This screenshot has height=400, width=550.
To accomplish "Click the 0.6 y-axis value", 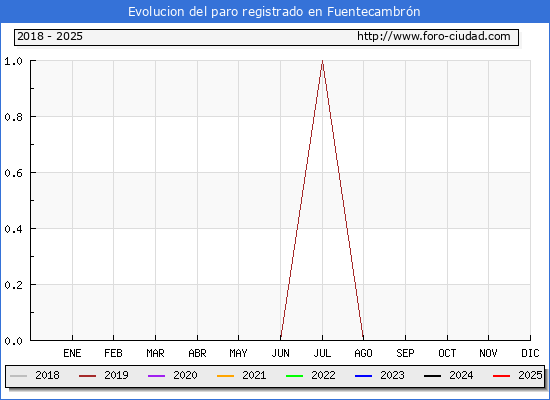I will pyautogui.click(x=13, y=173).
